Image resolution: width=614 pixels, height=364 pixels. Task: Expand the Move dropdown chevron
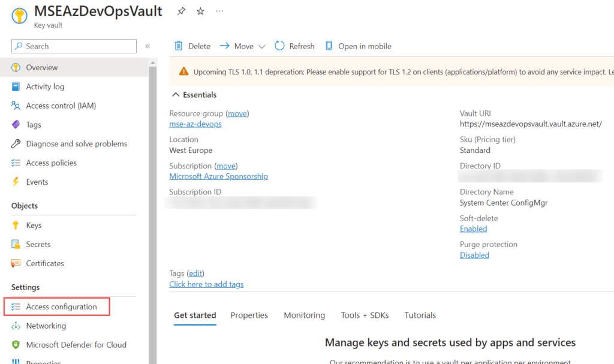click(262, 47)
